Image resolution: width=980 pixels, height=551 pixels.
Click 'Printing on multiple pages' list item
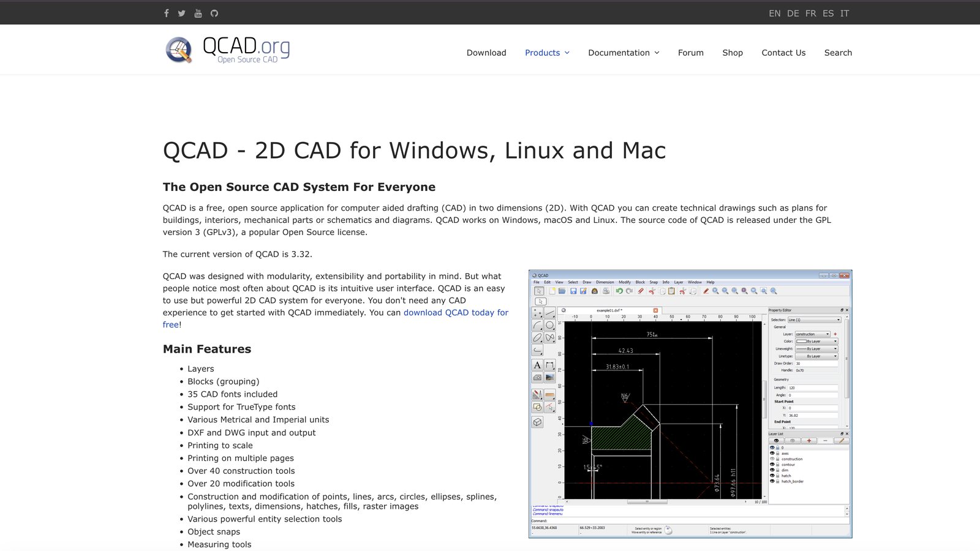click(x=241, y=458)
